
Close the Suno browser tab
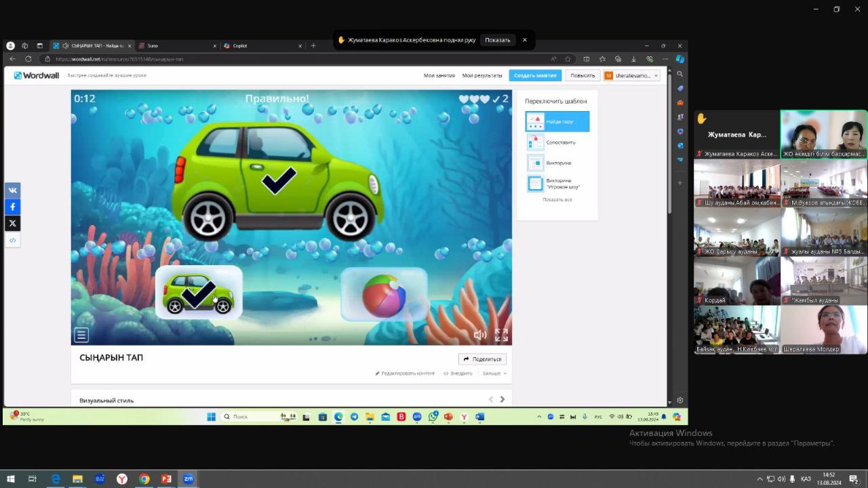tap(215, 46)
